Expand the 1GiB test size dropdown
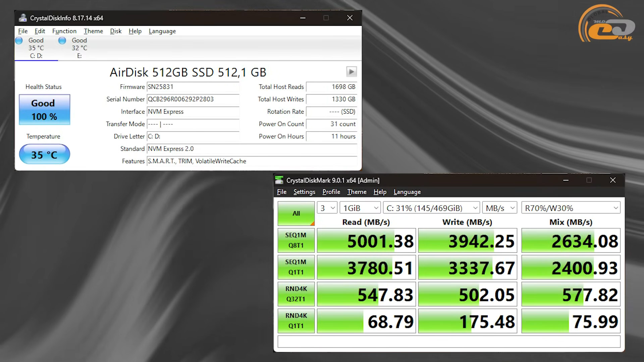The height and width of the screenshot is (362, 644). coord(360,208)
